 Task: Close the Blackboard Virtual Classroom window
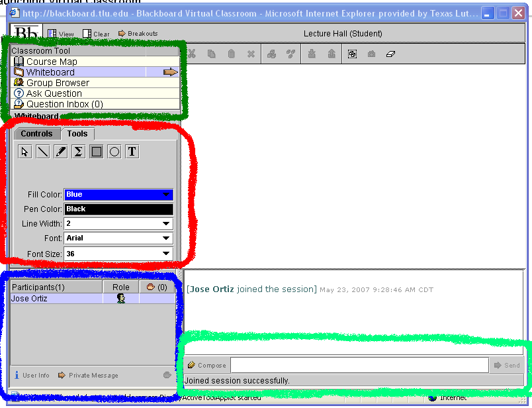[518, 13]
